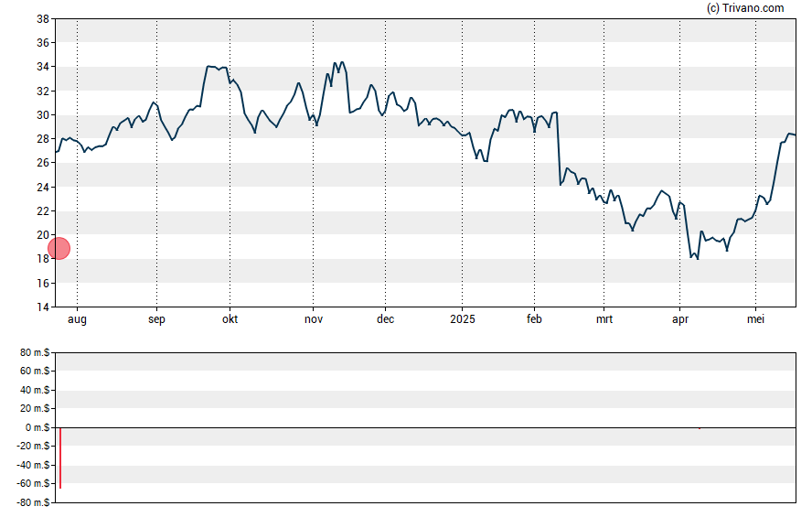812x517 pixels.
Task: Click the "32" price axis value
Action: tap(42, 92)
